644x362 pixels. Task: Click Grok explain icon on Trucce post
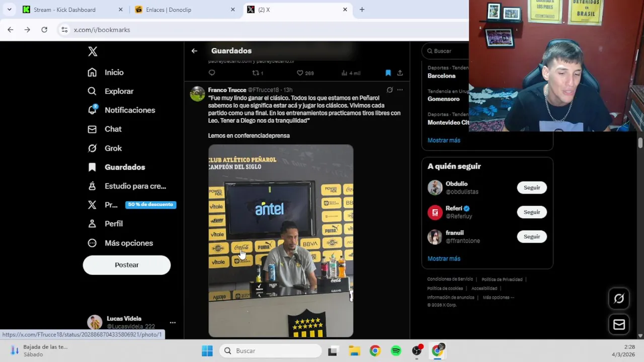tap(389, 90)
